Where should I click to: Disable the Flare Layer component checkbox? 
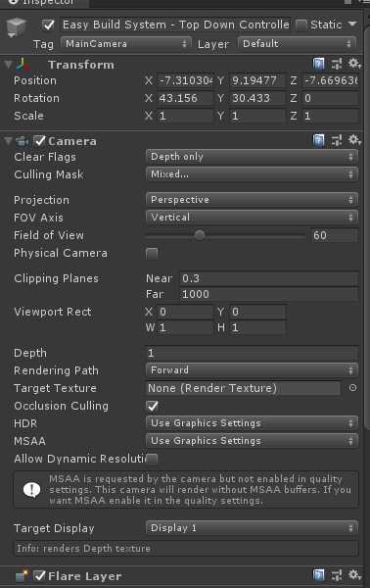pyautogui.click(x=39, y=575)
